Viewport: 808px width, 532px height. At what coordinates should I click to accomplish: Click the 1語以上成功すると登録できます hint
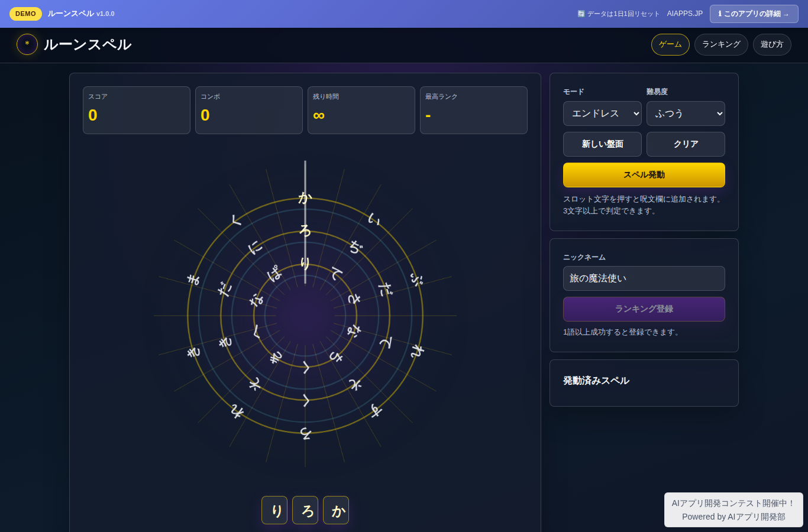[x=622, y=332]
